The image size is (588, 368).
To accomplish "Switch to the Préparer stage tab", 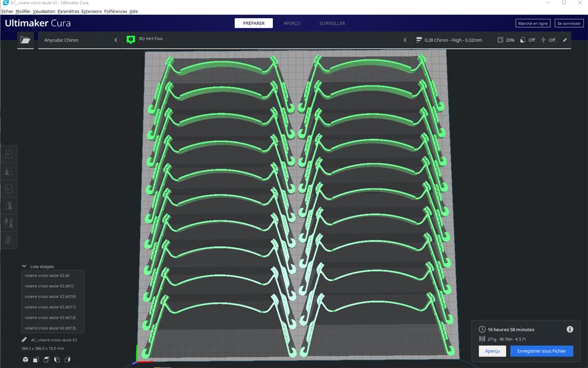I will click(x=253, y=24).
